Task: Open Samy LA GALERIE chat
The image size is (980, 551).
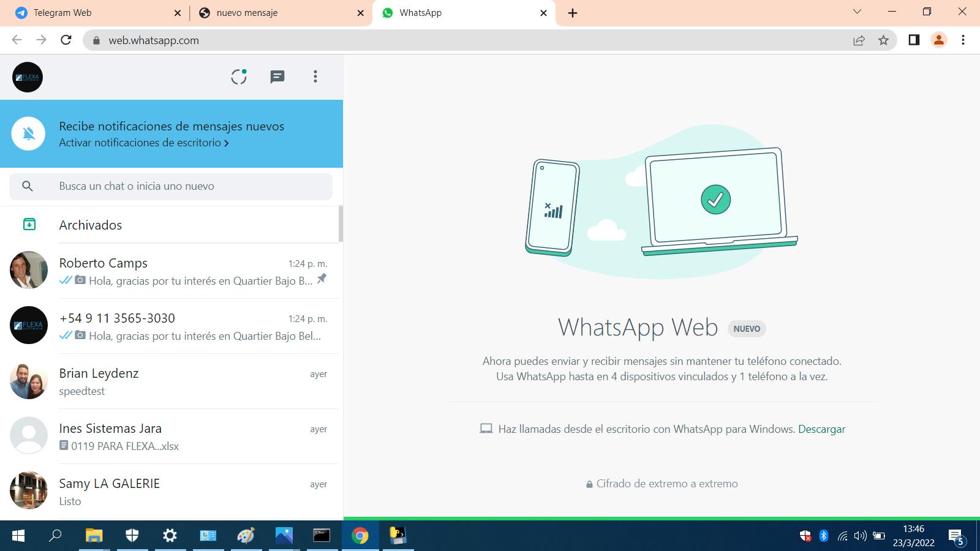Action: tap(169, 492)
